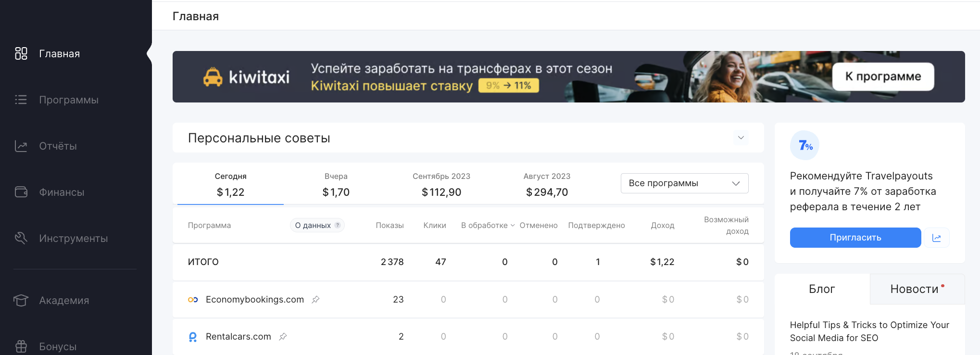The width and height of the screenshot is (980, 355).
Task: Click the Отменено column header
Action: point(539,225)
